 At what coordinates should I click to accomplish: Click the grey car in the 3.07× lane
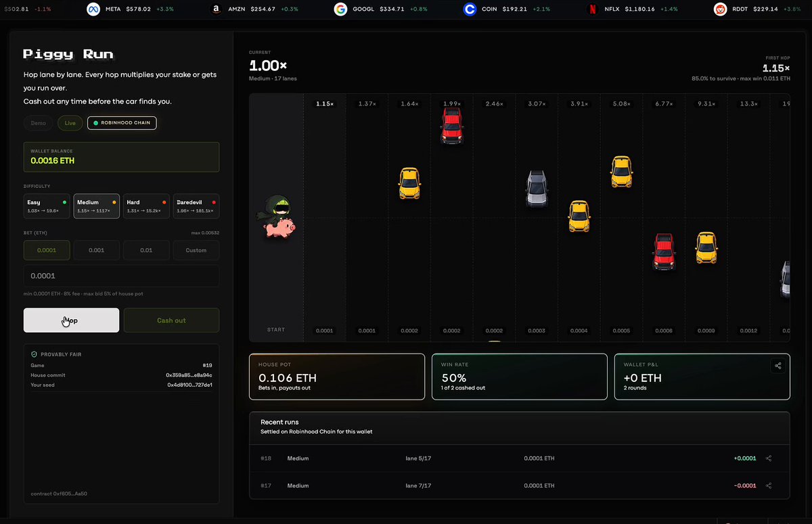537,189
